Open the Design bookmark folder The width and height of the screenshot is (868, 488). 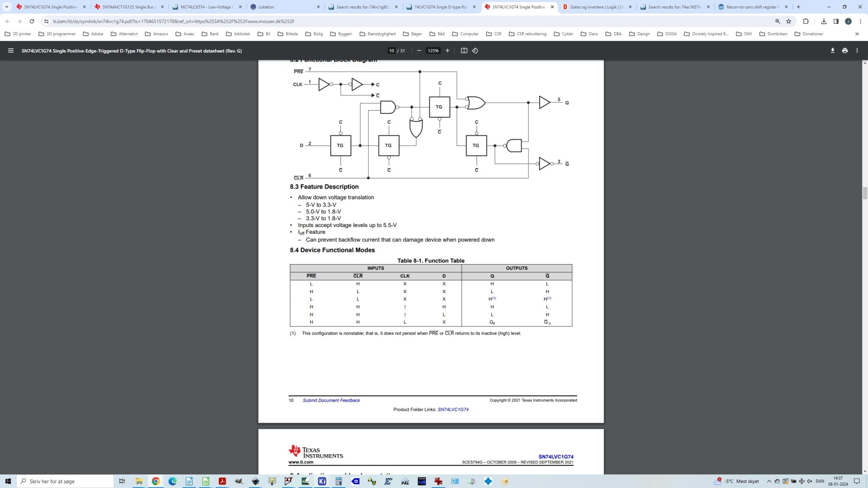[639, 34]
